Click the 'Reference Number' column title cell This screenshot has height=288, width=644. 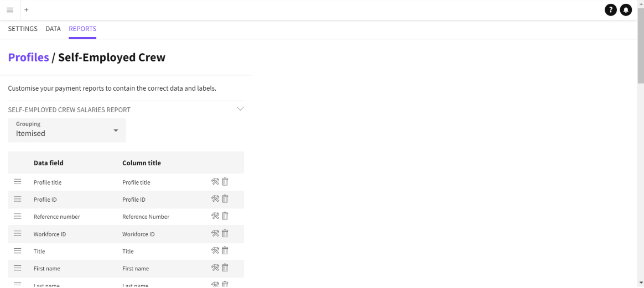tap(146, 217)
